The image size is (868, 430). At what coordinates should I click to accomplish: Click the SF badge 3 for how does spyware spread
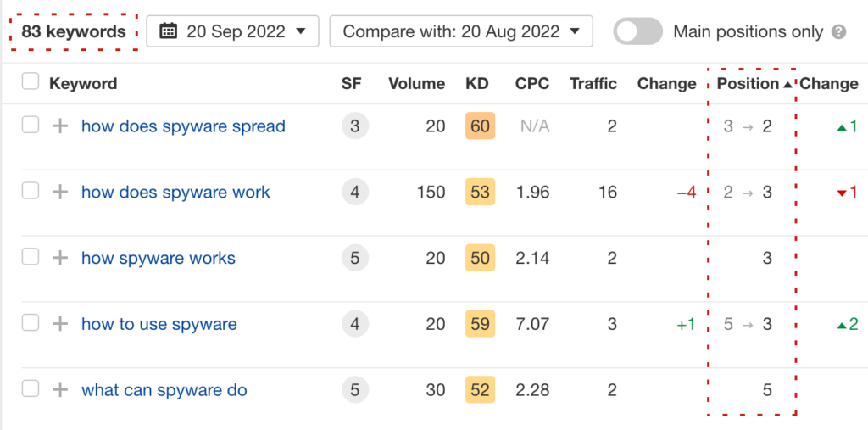tap(354, 126)
